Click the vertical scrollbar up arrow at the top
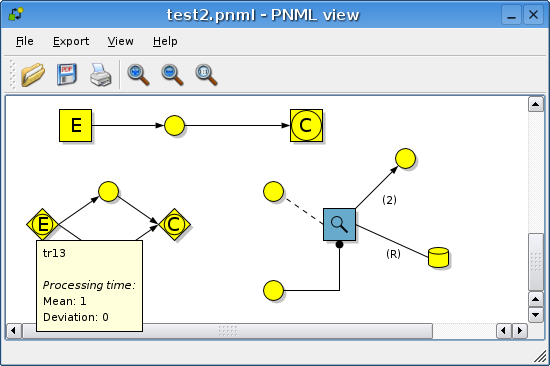 [x=536, y=104]
